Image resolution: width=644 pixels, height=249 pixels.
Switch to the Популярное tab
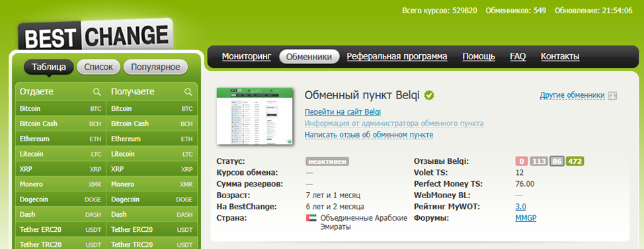coord(155,67)
